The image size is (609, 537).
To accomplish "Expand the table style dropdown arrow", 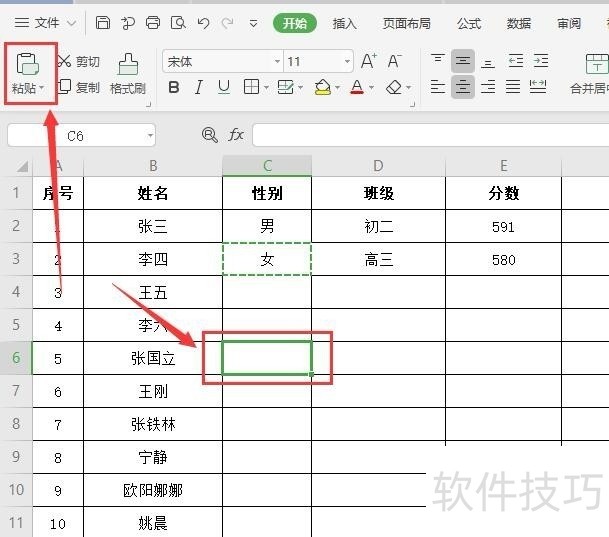I will pos(301,87).
